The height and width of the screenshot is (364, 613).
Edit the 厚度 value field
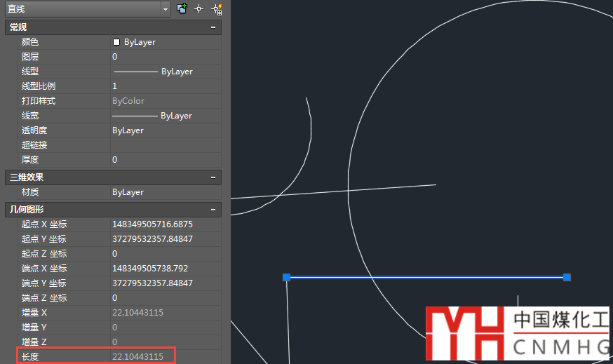coord(165,160)
